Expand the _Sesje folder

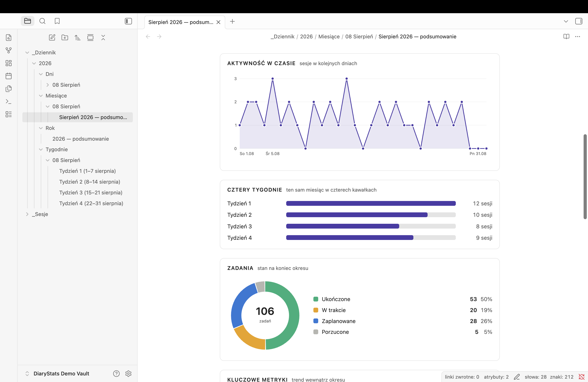coord(27,214)
